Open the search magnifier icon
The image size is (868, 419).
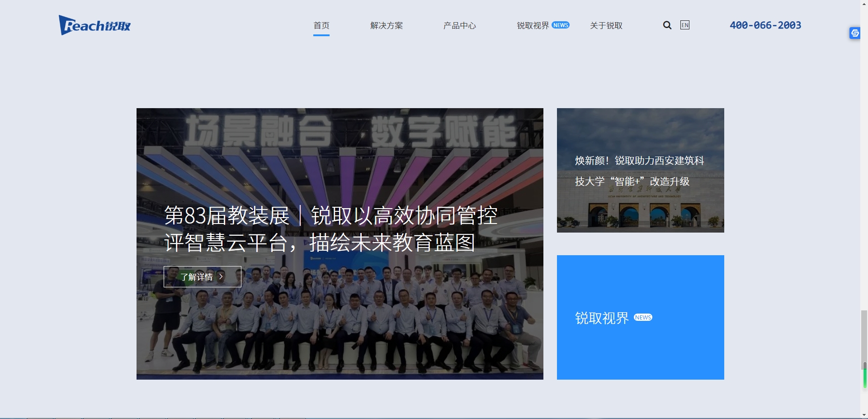tap(667, 25)
